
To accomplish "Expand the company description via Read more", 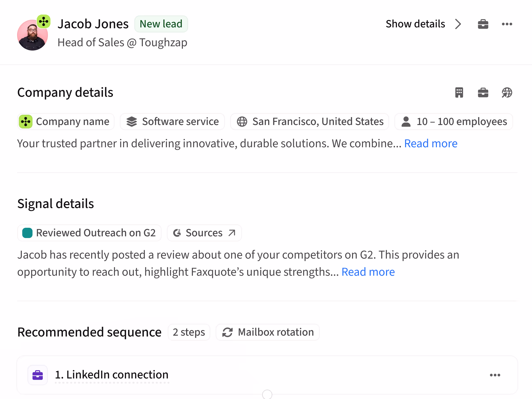I will point(431,143).
